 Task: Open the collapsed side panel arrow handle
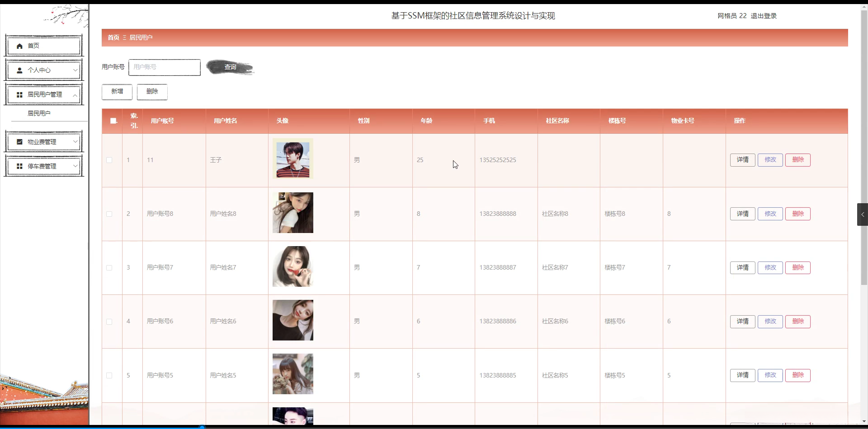coord(863,214)
